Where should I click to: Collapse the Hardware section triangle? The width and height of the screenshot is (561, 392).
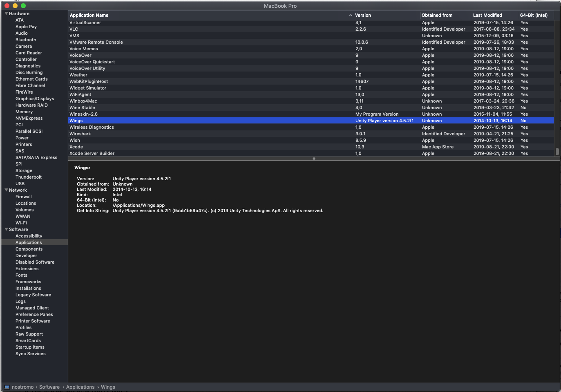pos(6,13)
